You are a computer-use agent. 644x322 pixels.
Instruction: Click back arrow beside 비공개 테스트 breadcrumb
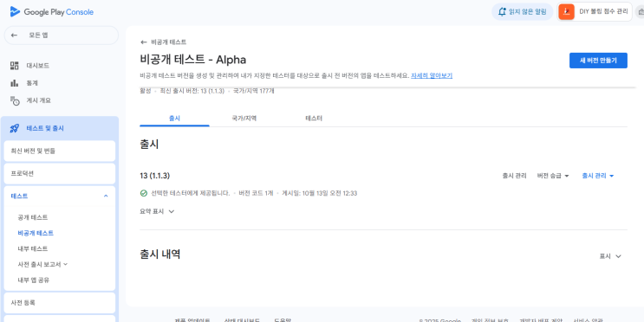[143, 42]
